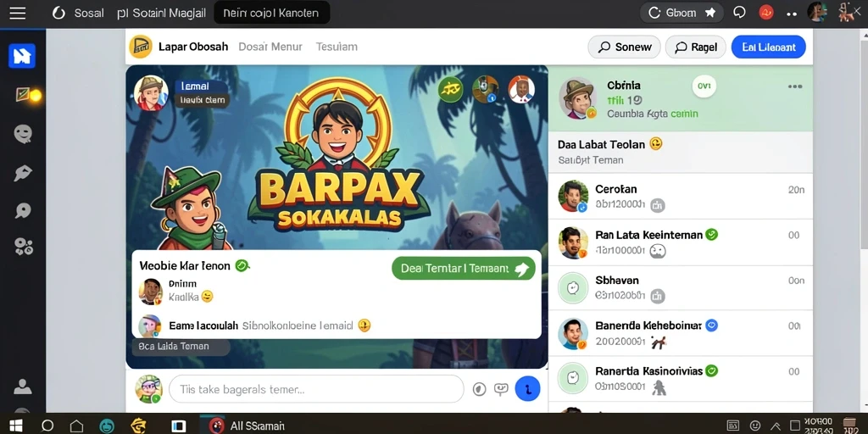Open the Ranartla Kasinorivias chat
The image size is (868, 434).
pos(681,379)
